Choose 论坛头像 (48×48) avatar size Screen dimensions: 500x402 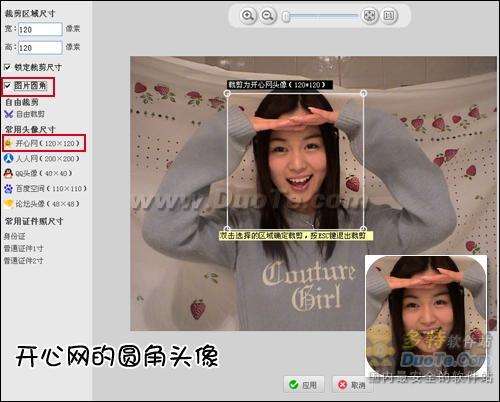42,203
